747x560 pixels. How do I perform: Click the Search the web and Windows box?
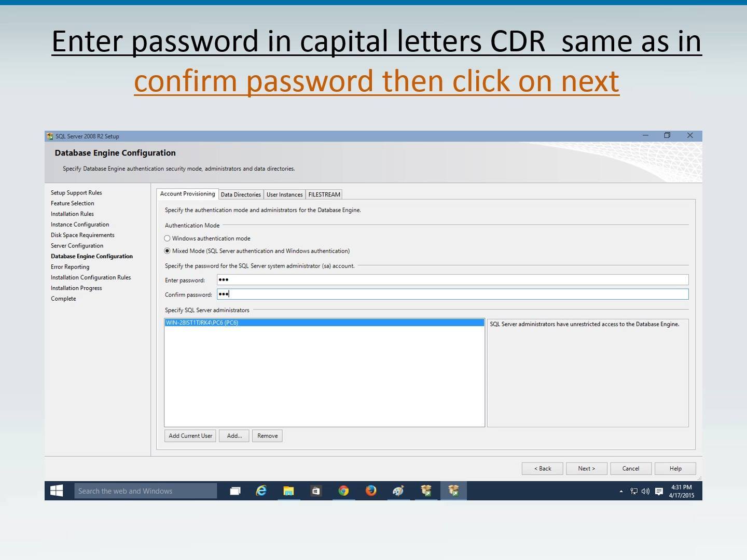point(146,491)
